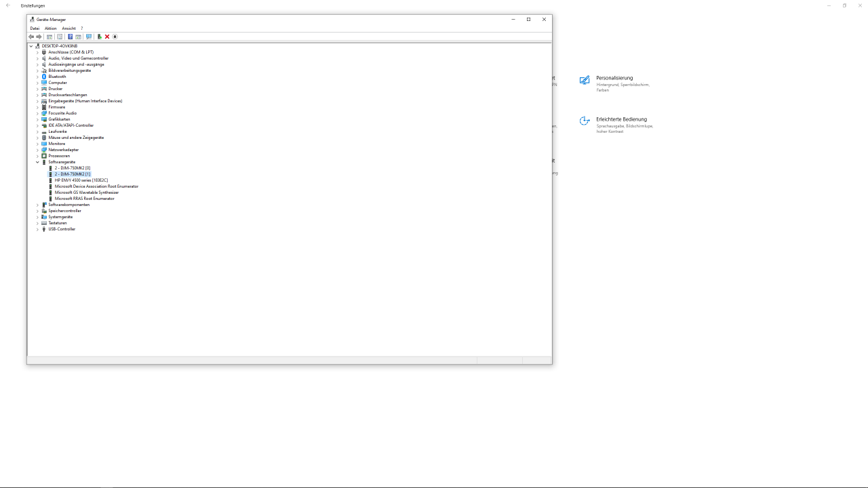Click the Focusrite Audio category icon

tap(44, 113)
